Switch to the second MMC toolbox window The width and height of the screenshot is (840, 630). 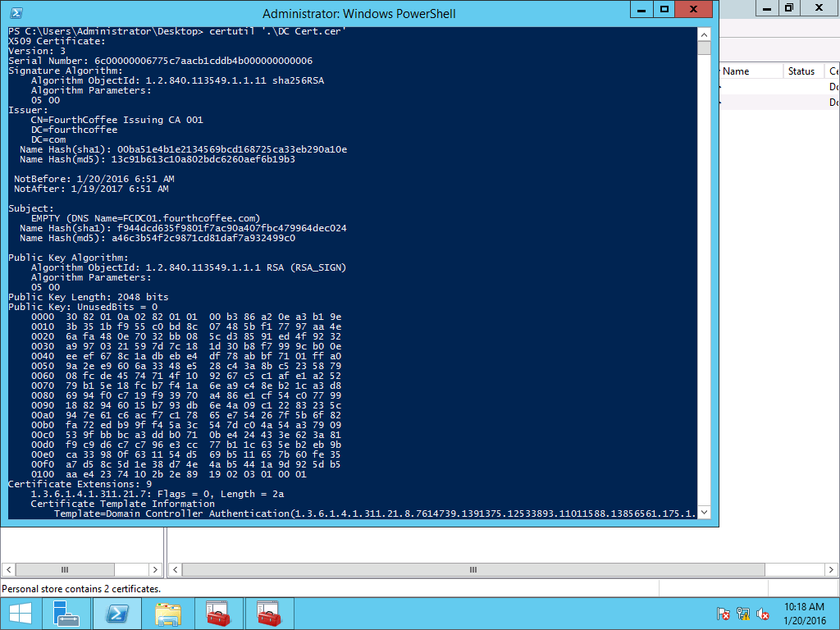(x=268, y=613)
